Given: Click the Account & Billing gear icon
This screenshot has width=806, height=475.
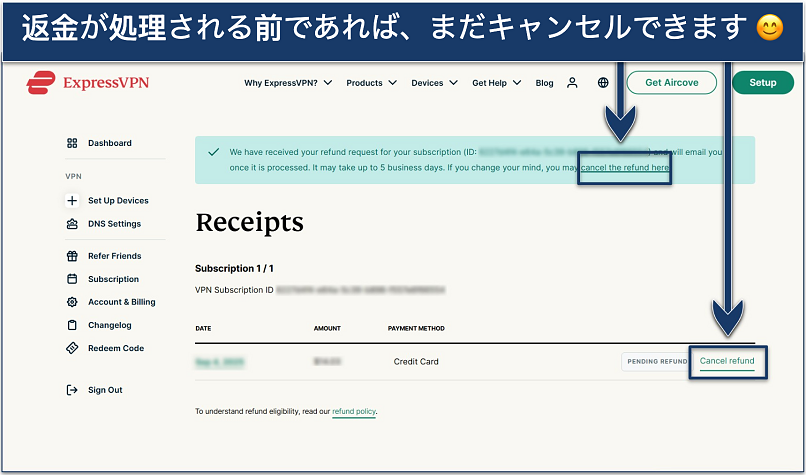Looking at the screenshot, I should [x=71, y=302].
